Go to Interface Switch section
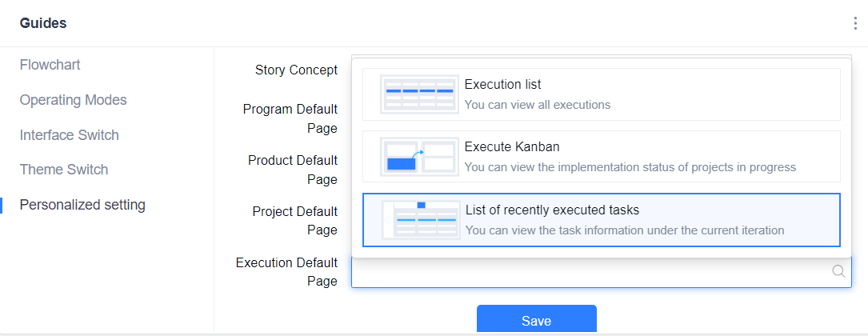This screenshot has height=336, width=868. coord(69,135)
